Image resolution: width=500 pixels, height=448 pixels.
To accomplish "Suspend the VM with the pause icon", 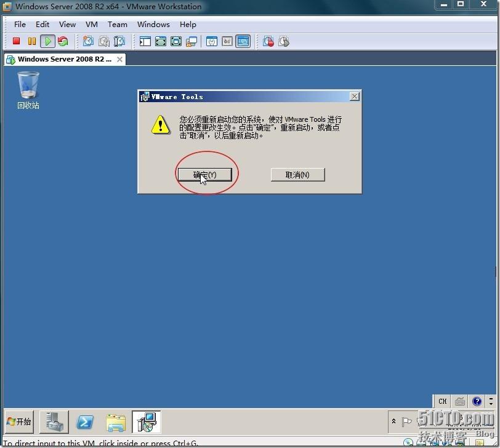I will point(32,41).
